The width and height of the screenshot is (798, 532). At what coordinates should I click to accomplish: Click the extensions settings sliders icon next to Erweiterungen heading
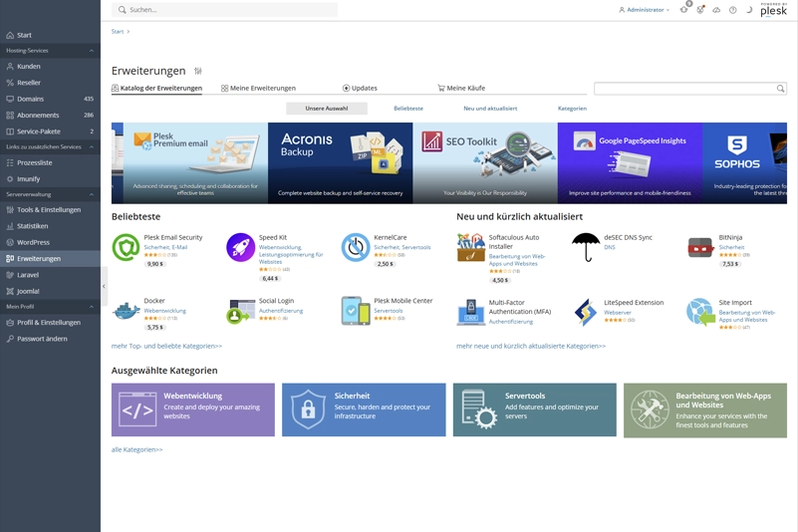click(x=198, y=71)
